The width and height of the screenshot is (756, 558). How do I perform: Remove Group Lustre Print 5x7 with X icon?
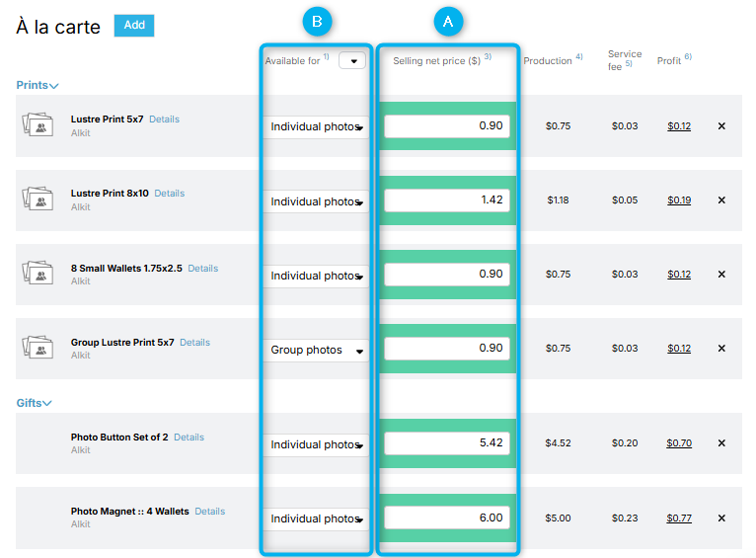click(x=721, y=349)
